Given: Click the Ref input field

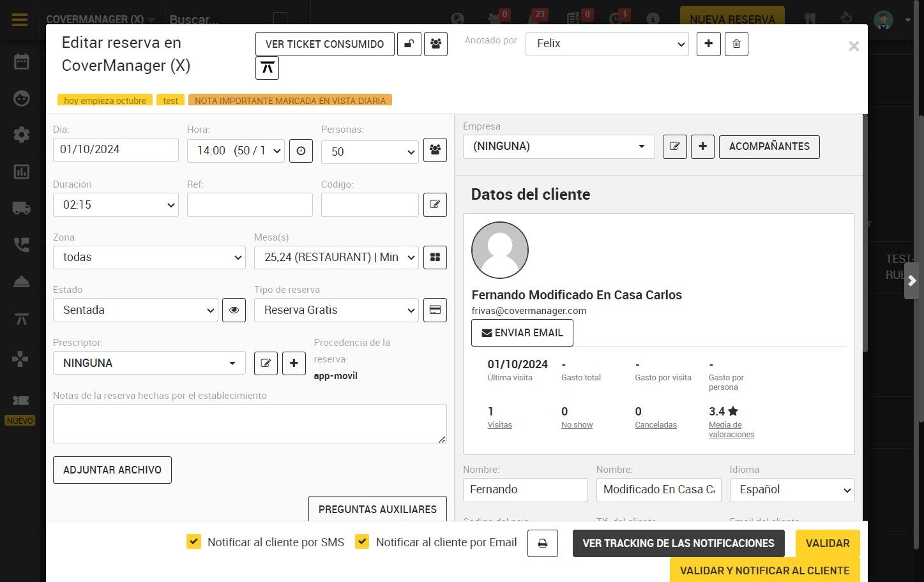Looking at the screenshot, I should (250, 205).
